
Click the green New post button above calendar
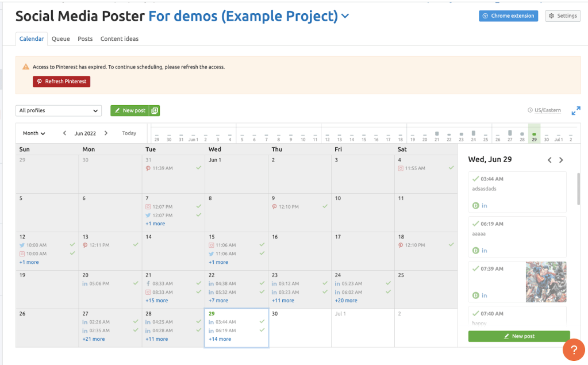pos(130,110)
